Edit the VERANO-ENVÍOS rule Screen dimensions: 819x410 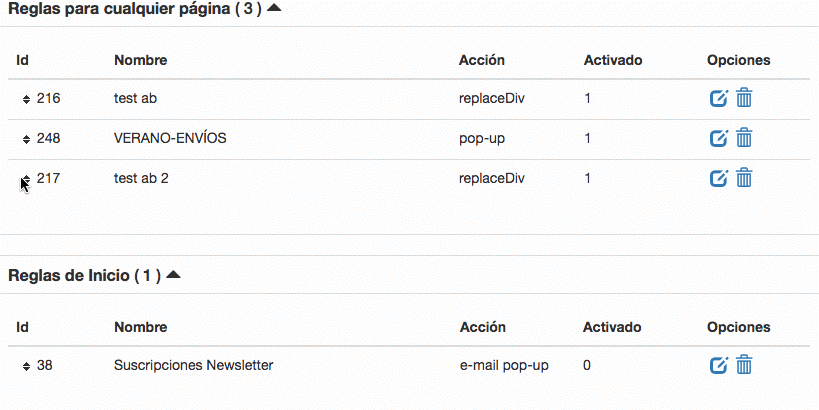coord(719,138)
